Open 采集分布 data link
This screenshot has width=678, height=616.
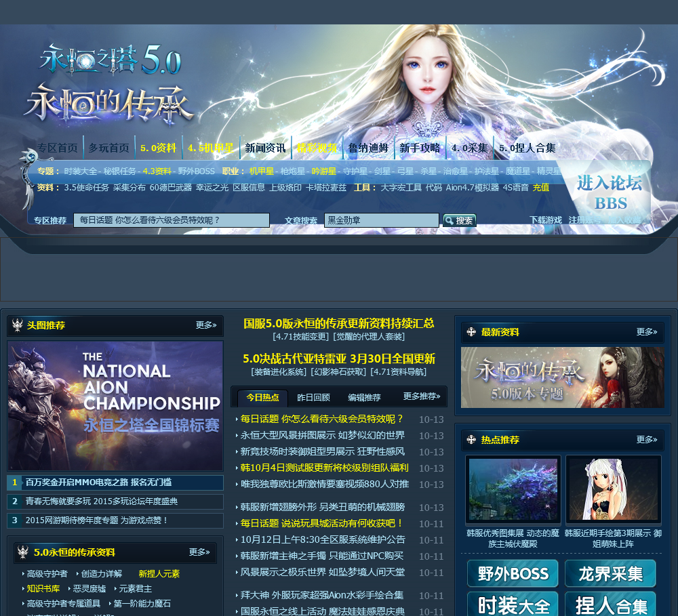129,188
